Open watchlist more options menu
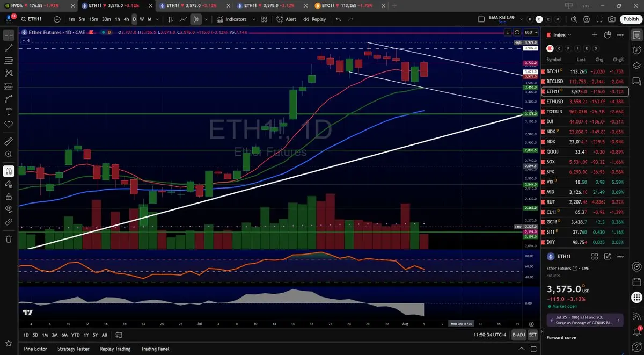Viewport: 644px width, 355px height. point(620,35)
